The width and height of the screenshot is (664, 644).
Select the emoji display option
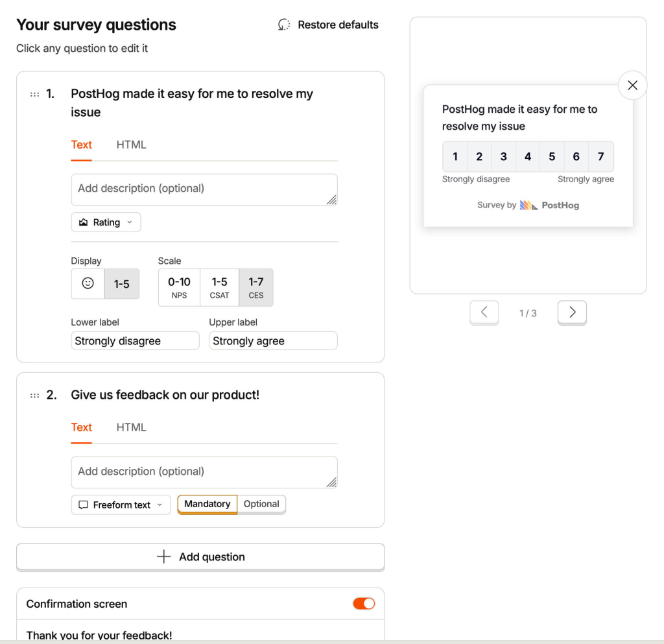(x=88, y=283)
